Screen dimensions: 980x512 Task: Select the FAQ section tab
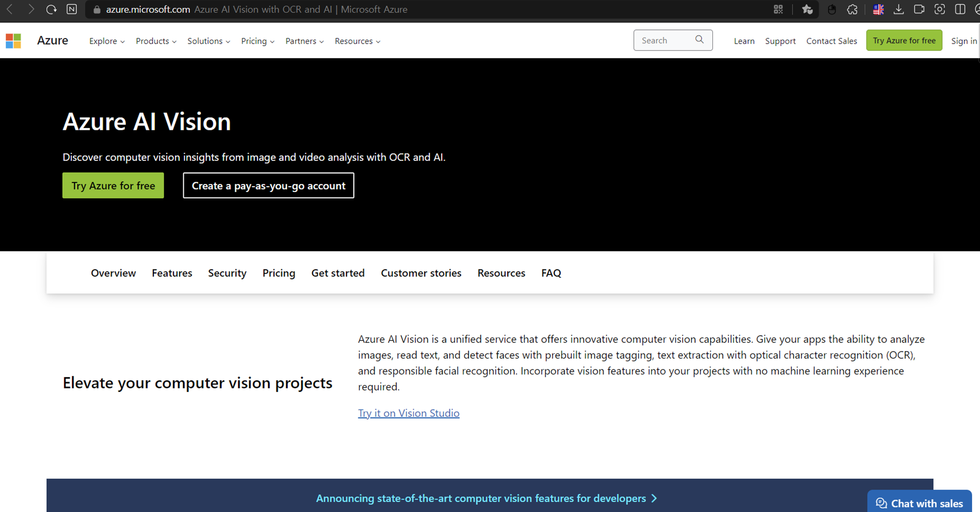click(551, 273)
